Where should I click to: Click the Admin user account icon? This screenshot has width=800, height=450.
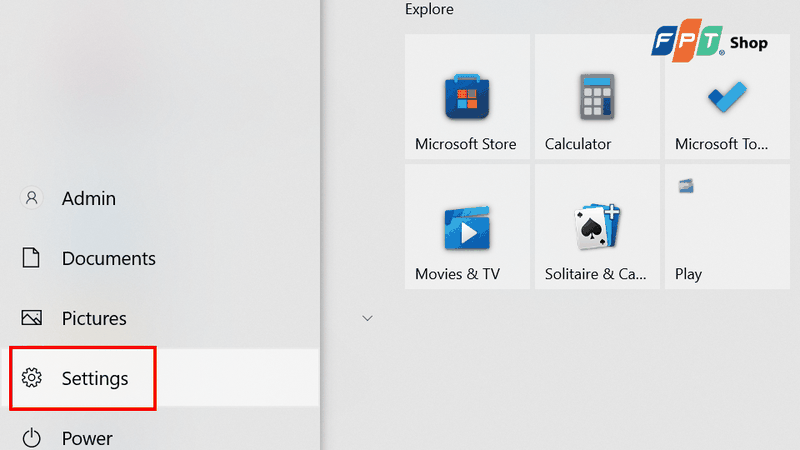pyautogui.click(x=32, y=198)
